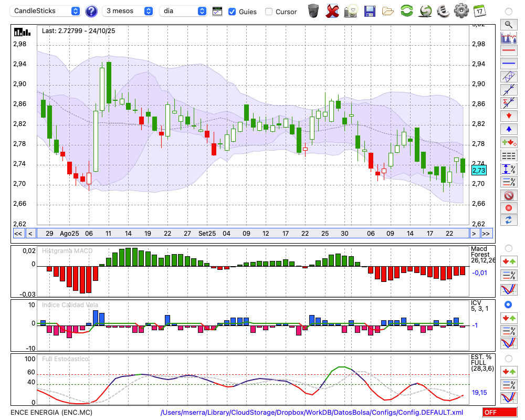Uncheck the Guies checkbox
Image resolution: width=525 pixels, height=420 pixels.
(x=232, y=12)
